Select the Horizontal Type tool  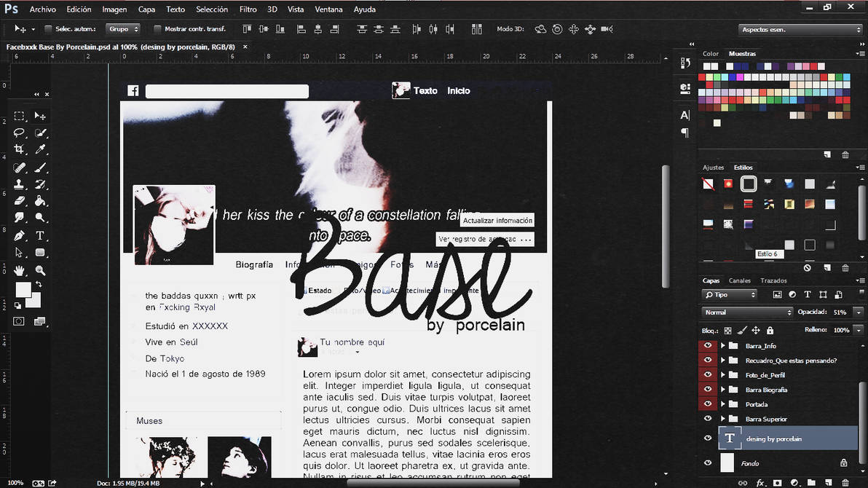click(40, 235)
